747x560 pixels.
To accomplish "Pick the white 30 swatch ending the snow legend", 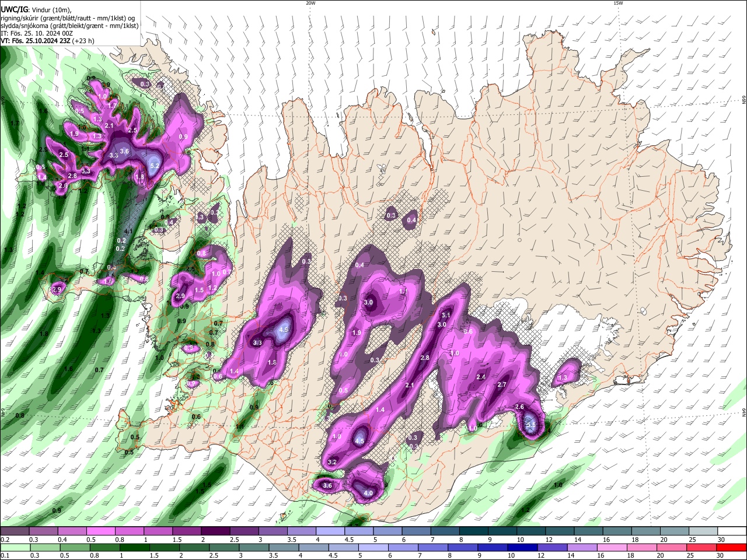I will (x=732, y=531).
